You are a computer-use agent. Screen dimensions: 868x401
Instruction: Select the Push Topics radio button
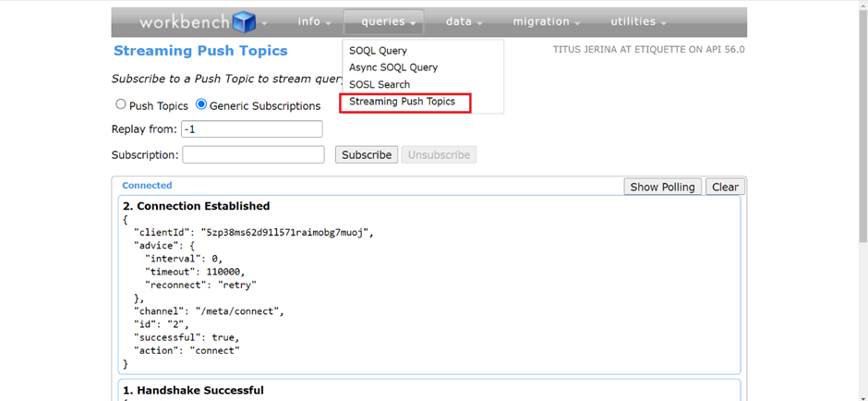click(x=120, y=104)
